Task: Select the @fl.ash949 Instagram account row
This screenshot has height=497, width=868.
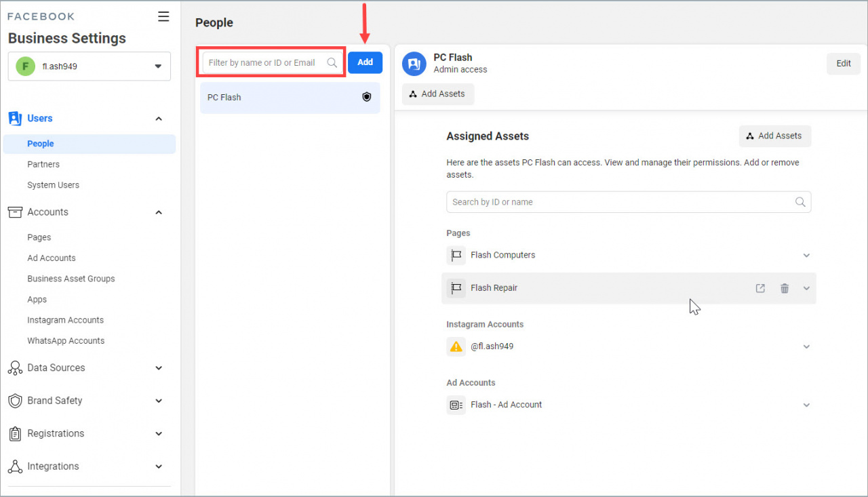Action: coord(629,346)
